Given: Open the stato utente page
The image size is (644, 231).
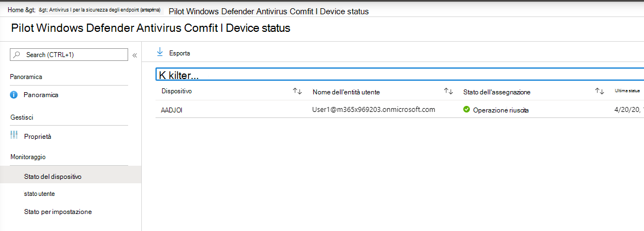Looking at the screenshot, I should point(39,194).
